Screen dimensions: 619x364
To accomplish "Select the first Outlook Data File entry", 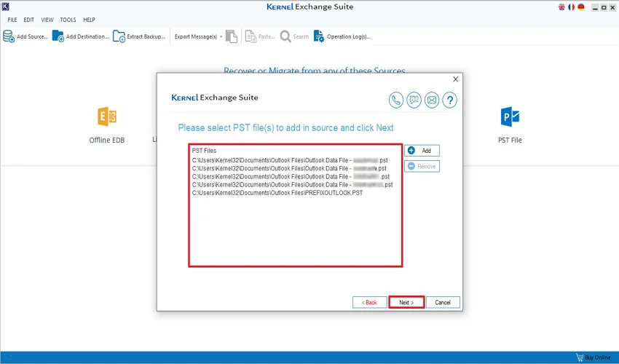I will tap(290, 160).
